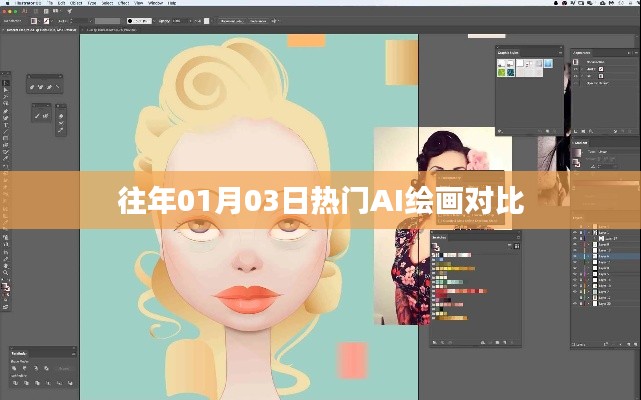Select the Direct Selection tool
Viewport: 641px width, 400px height.
(6, 90)
